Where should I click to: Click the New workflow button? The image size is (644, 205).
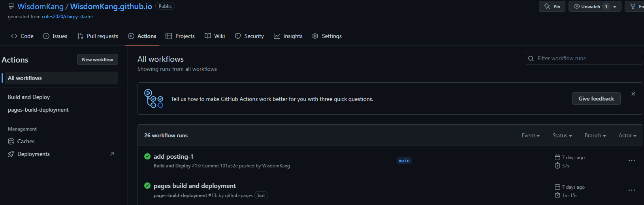[x=98, y=59]
